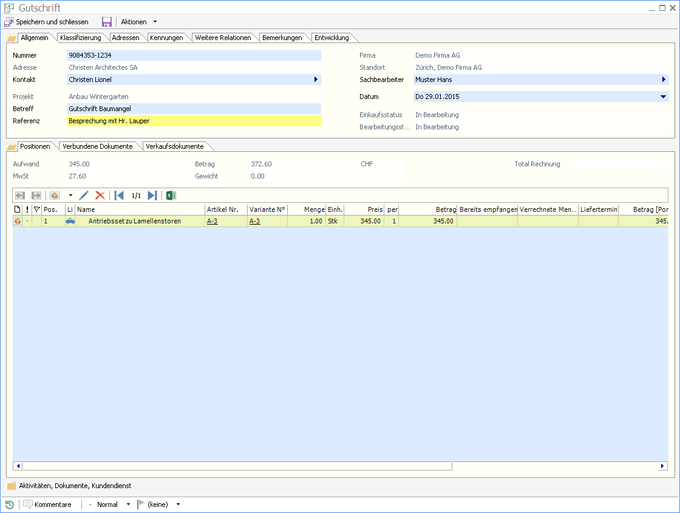Viewport: 680px width, 513px height.
Task: Click the grey flag icon in status bar
Action: tap(141, 504)
